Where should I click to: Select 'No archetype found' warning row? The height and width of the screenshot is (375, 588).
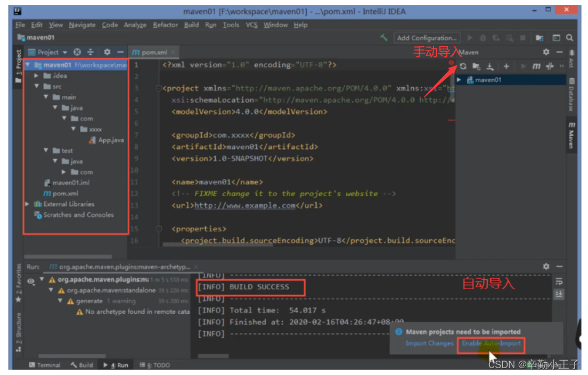click(133, 312)
